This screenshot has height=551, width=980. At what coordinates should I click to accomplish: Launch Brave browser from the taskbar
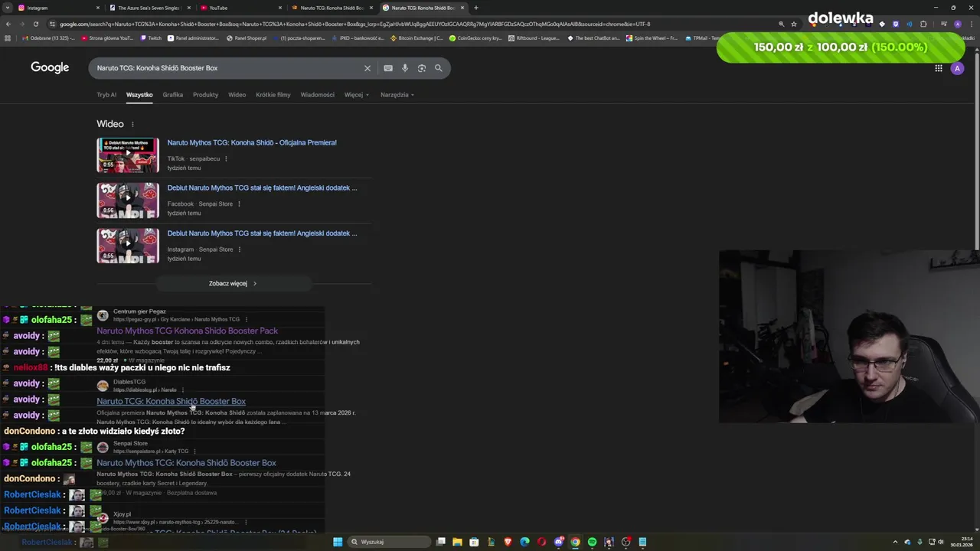508,542
